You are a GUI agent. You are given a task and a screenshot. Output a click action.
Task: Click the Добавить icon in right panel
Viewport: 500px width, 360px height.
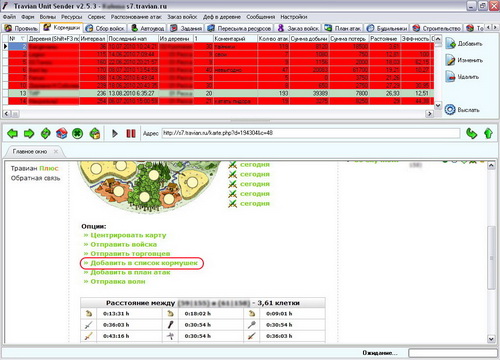pyautogui.click(x=451, y=43)
